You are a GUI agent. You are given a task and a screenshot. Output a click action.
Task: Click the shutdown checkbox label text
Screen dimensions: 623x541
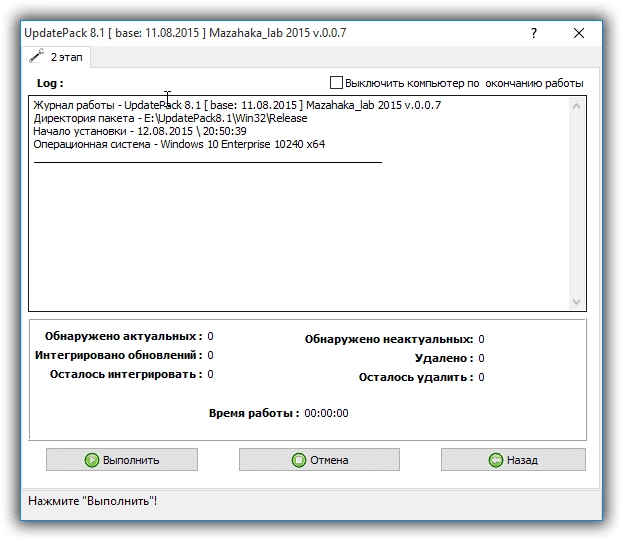tap(464, 83)
